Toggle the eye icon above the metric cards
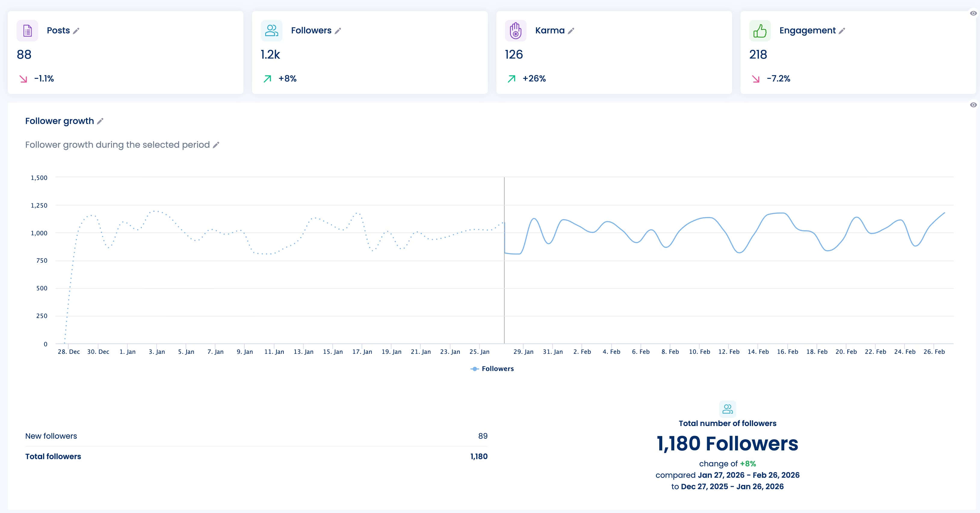The image size is (980, 513). (x=973, y=14)
